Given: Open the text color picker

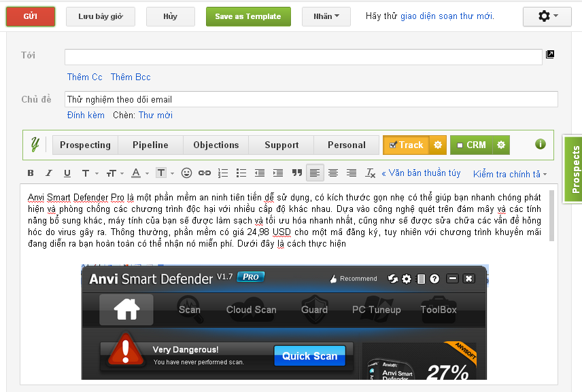Looking at the screenshot, I should click(140, 173).
